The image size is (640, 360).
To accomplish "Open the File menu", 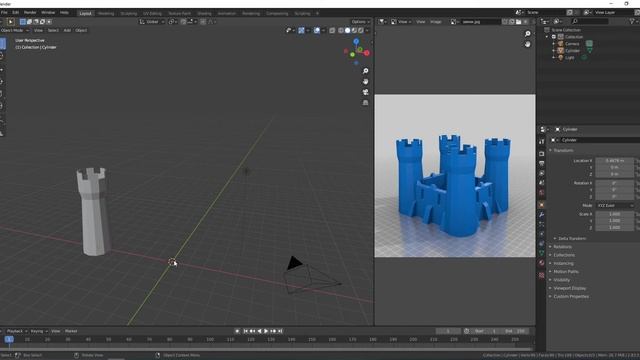I will click(4, 13).
